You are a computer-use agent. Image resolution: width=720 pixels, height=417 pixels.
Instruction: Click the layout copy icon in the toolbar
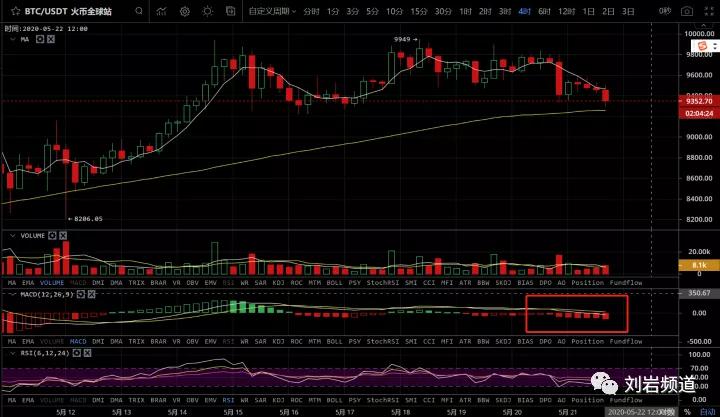[x=231, y=11]
